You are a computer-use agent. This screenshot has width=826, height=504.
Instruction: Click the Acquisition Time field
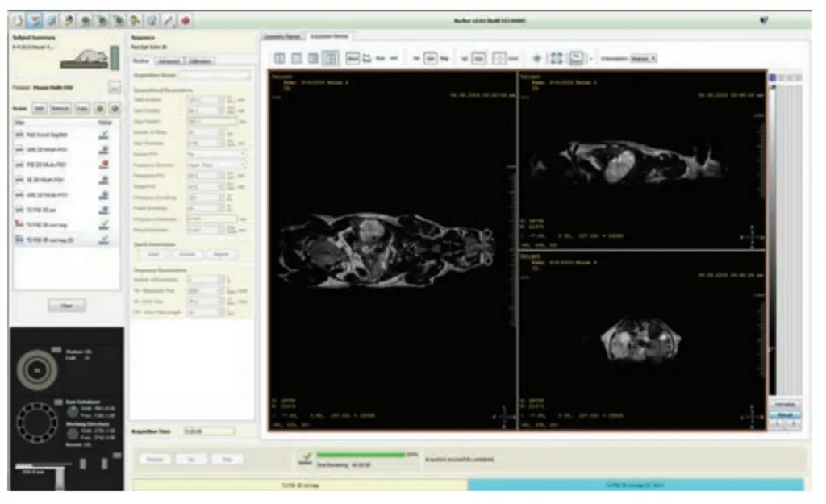(209, 431)
